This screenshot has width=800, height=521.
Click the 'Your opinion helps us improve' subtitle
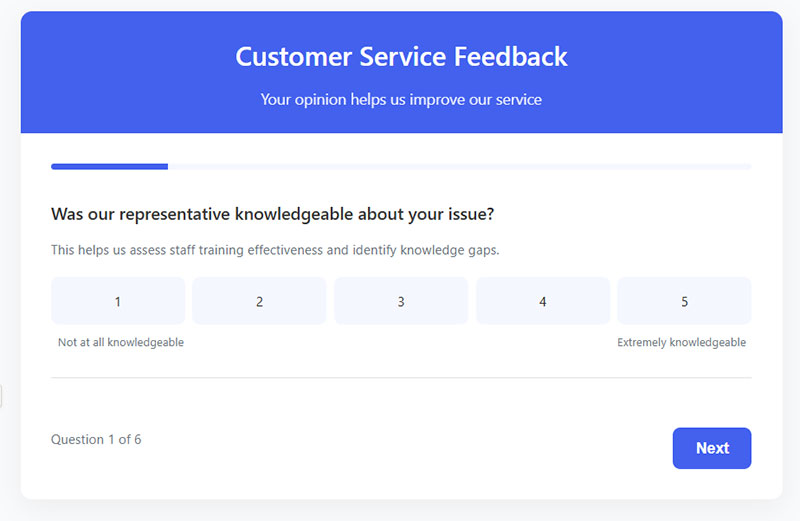point(401,99)
